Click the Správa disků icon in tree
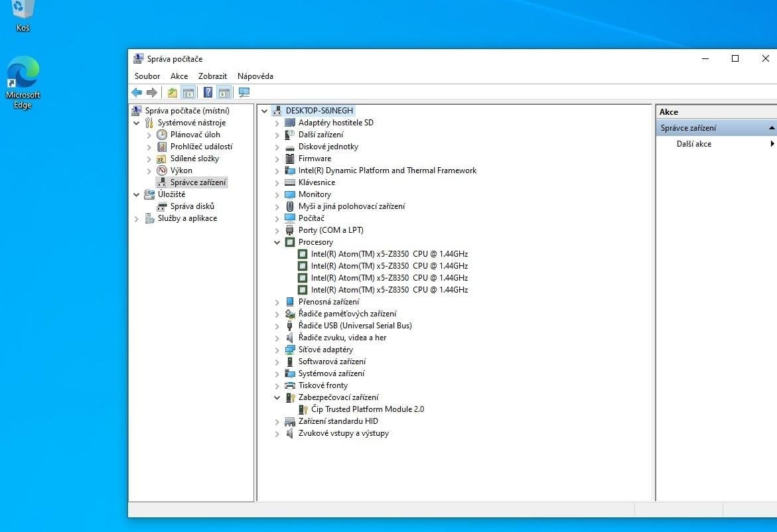 point(162,206)
